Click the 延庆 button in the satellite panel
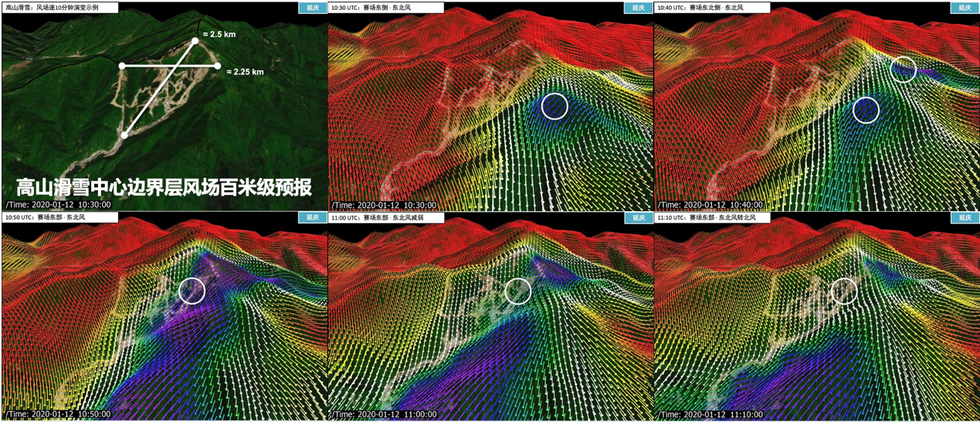980x422 pixels. [312, 8]
